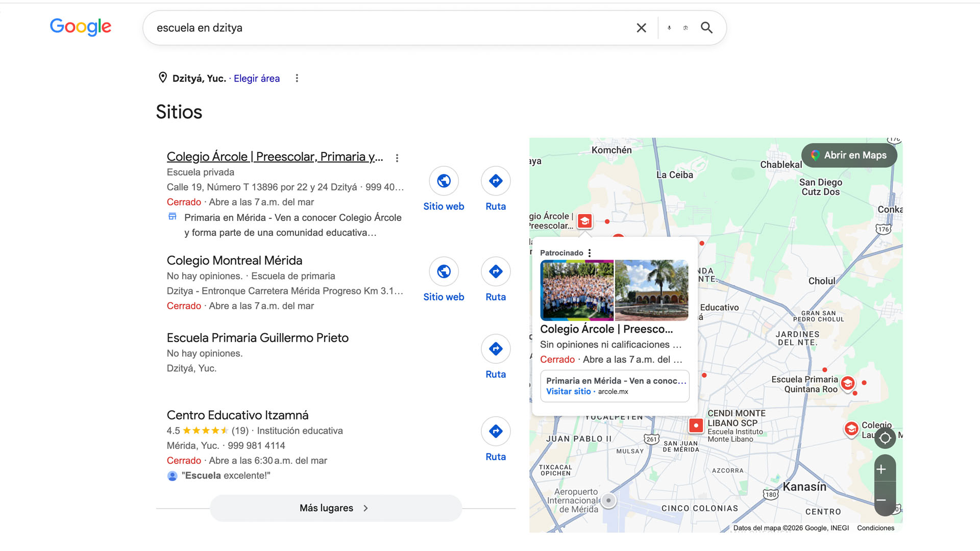Click the 'JARDINES DEL NTE.' map label
Image resolution: width=980 pixels, height=551 pixels.
click(798, 339)
